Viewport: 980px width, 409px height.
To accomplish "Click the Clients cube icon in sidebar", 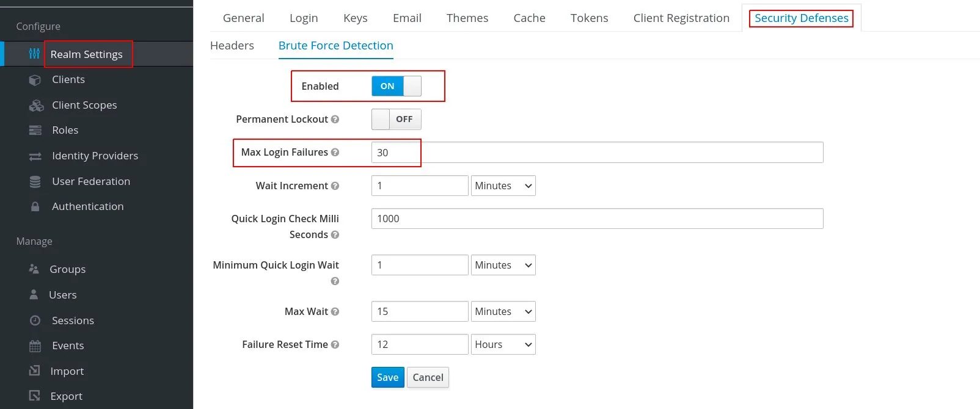I will coord(35,80).
